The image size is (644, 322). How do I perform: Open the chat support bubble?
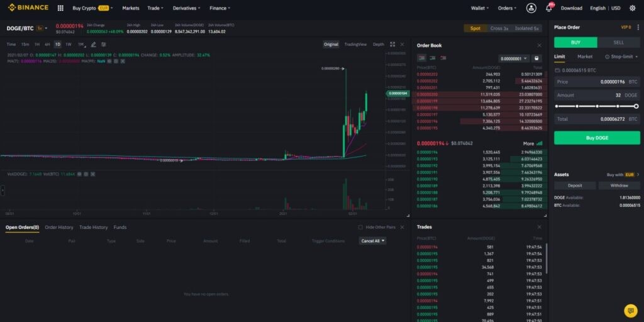coord(630,311)
